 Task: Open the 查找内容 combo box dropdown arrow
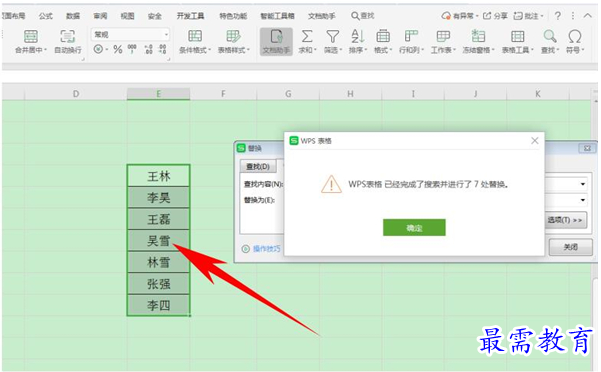pyautogui.click(x=583, y=184)
